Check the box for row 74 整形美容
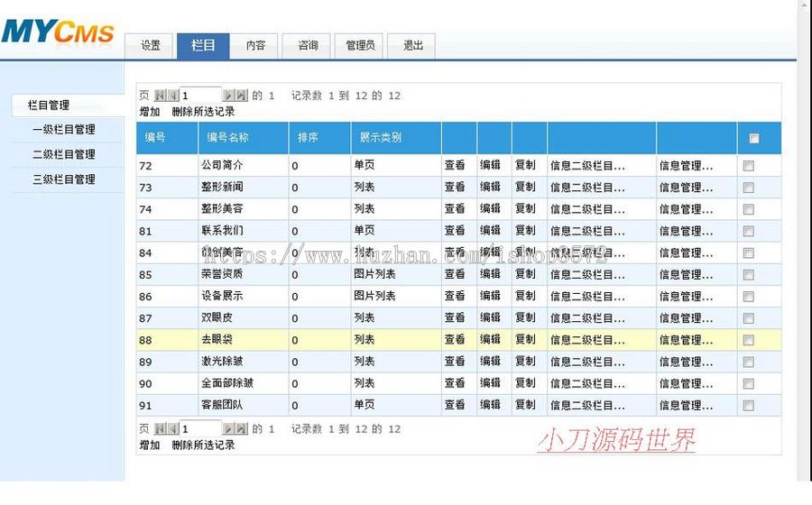The height and width of the screenshot is (505, 812). point(748,209)
